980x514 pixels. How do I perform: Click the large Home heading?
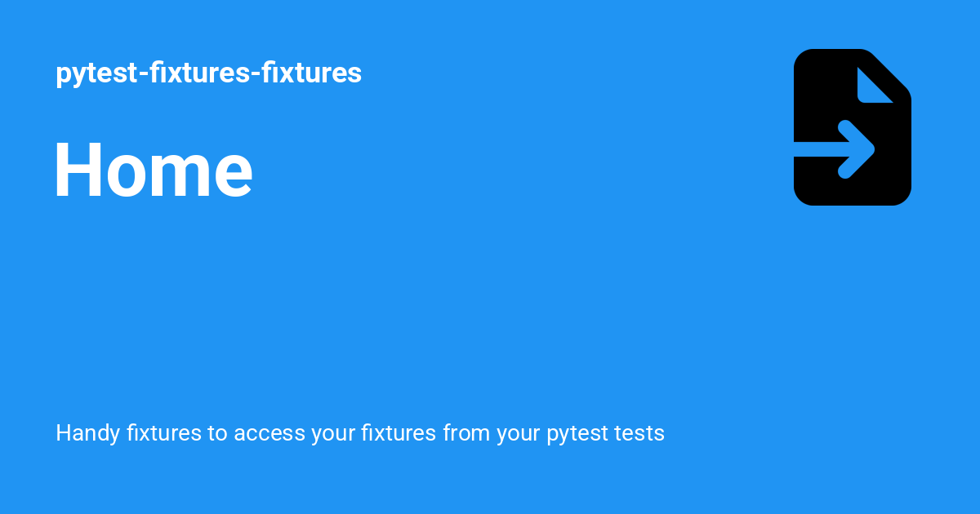coord(154,170)
